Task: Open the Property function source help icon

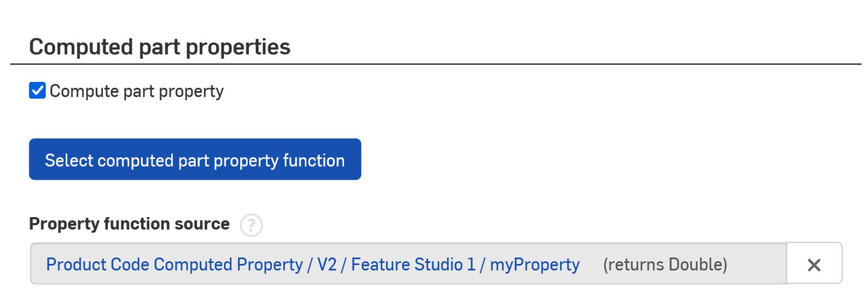Action: (251, 225)
